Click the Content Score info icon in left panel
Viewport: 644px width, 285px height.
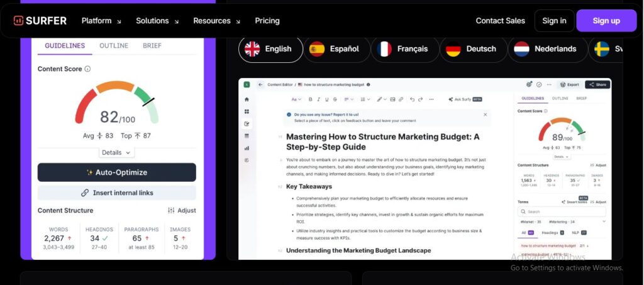tap(87, 69)
